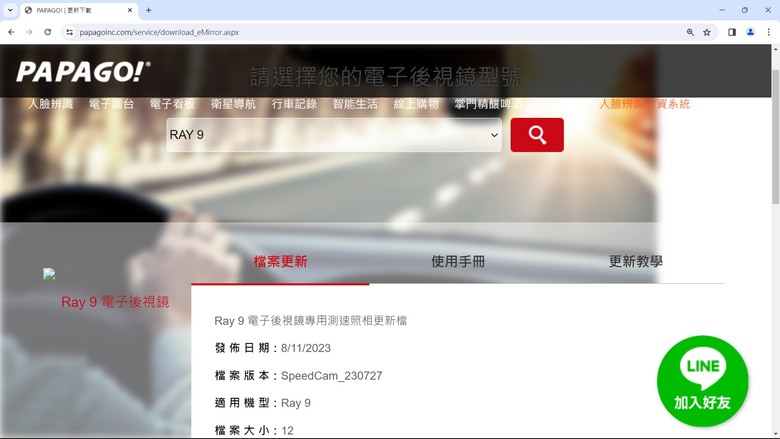Click the page vertical scrollbar thumb
780x439 pixels.
coord(776,136)
